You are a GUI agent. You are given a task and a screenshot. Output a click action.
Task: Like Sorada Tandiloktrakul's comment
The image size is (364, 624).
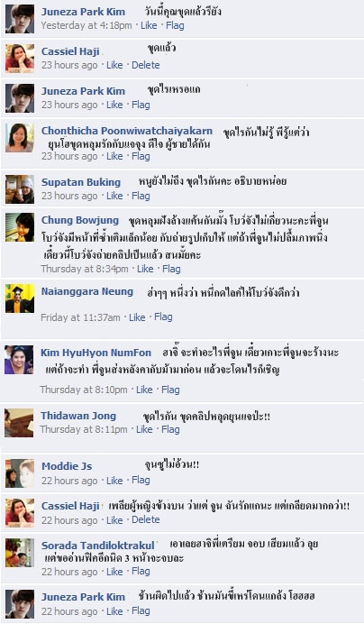coord(114,572)
